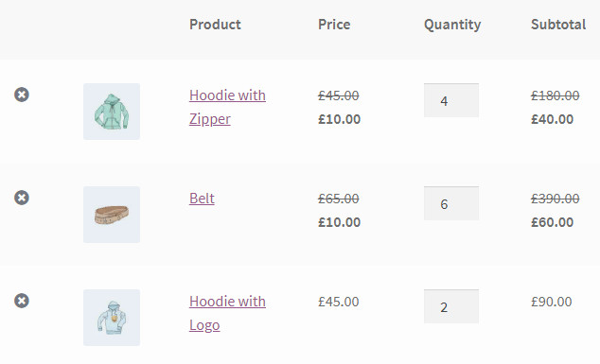Open the green zipper hoodie thumbnail
The width and height of the screenshot is (600, 364).
pos(112,112)
